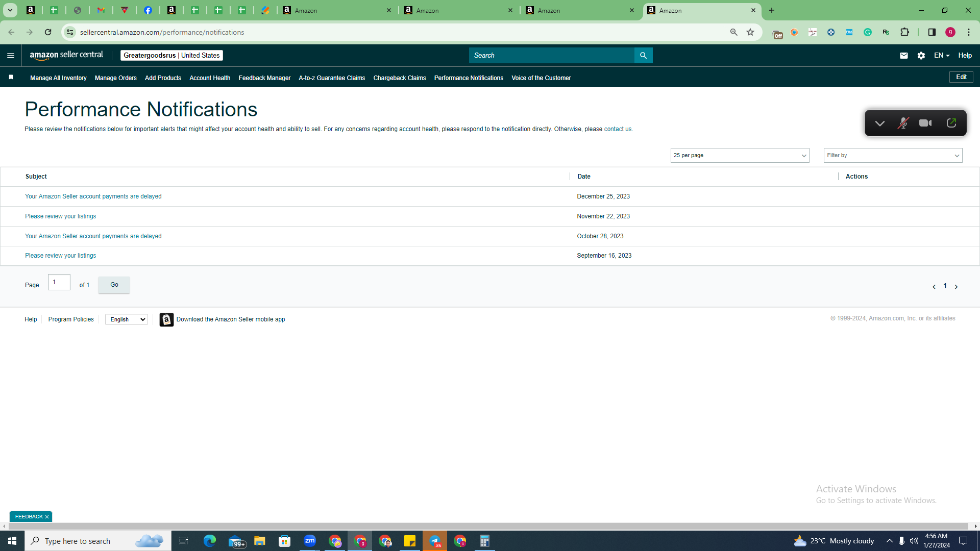The width and height of the screenshot is (980, 551).
Task: Open A-to-z Guarantee Claims menu item
Action: coord(332,78)
